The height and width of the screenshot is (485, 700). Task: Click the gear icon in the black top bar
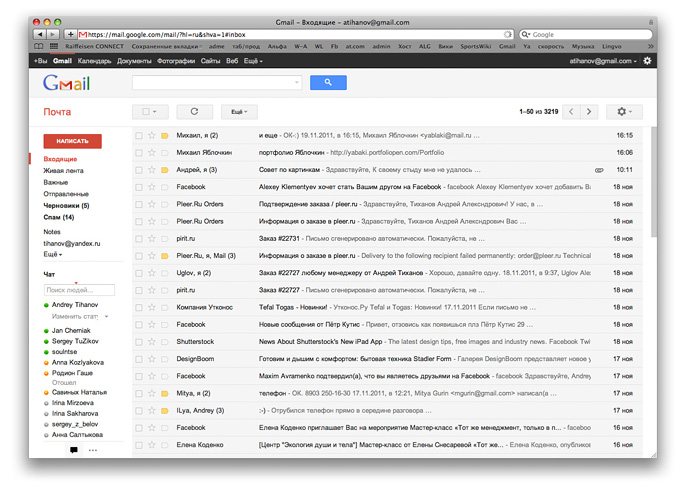(x=647, y=61)
